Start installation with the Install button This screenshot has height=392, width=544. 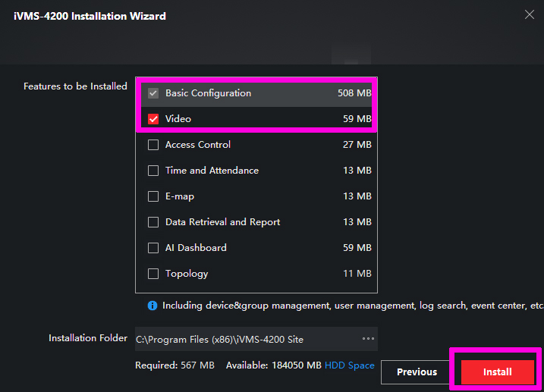click(x=497, y=372)
